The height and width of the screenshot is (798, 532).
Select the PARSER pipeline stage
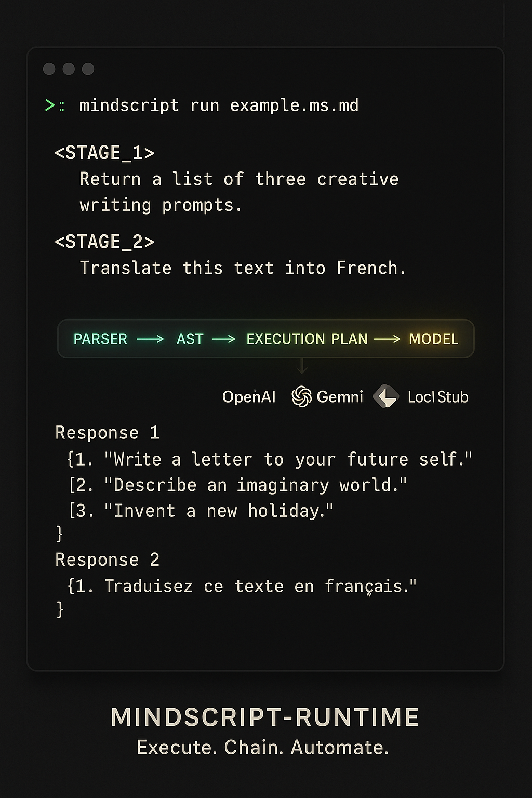point(100,339)
